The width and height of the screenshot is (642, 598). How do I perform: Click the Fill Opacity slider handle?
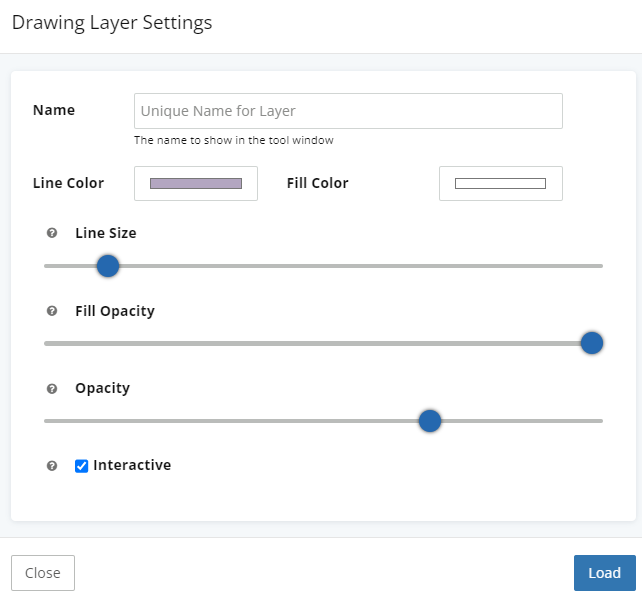[592, 343]
